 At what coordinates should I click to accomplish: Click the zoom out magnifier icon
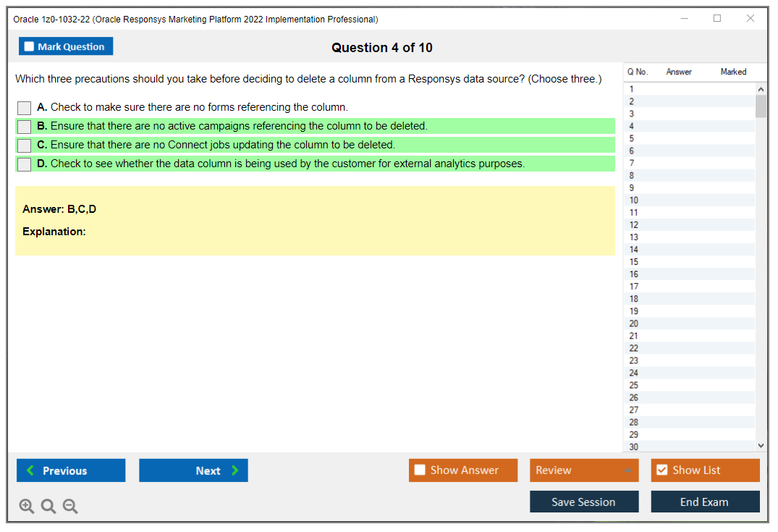(69, 506)
